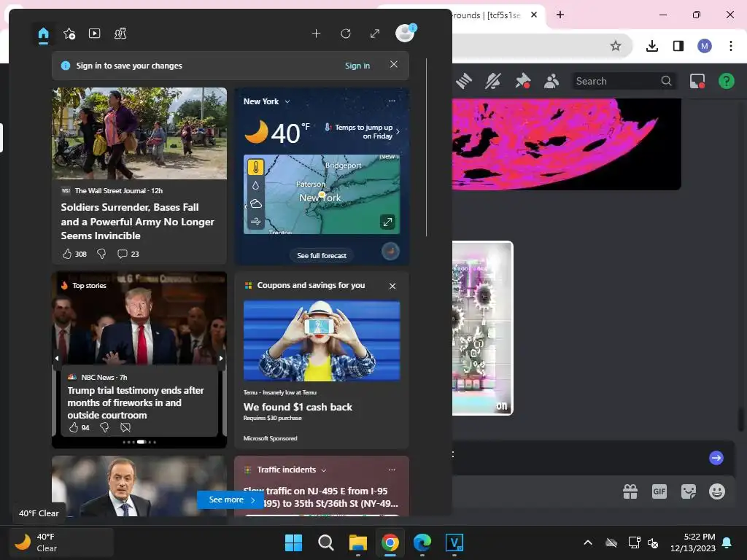Open Chrome downloads
The width and height of the screenshot is (747, 560).
[651, 46]
